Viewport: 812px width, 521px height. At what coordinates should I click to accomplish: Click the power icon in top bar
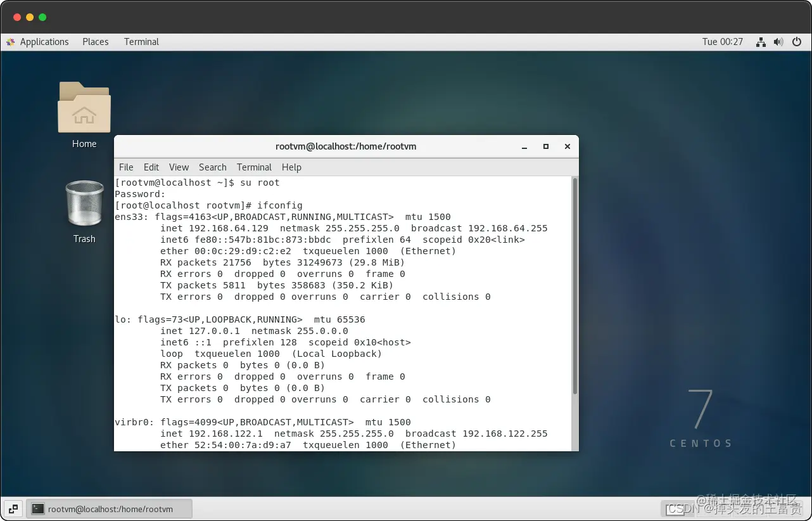[x=797, y=42]
